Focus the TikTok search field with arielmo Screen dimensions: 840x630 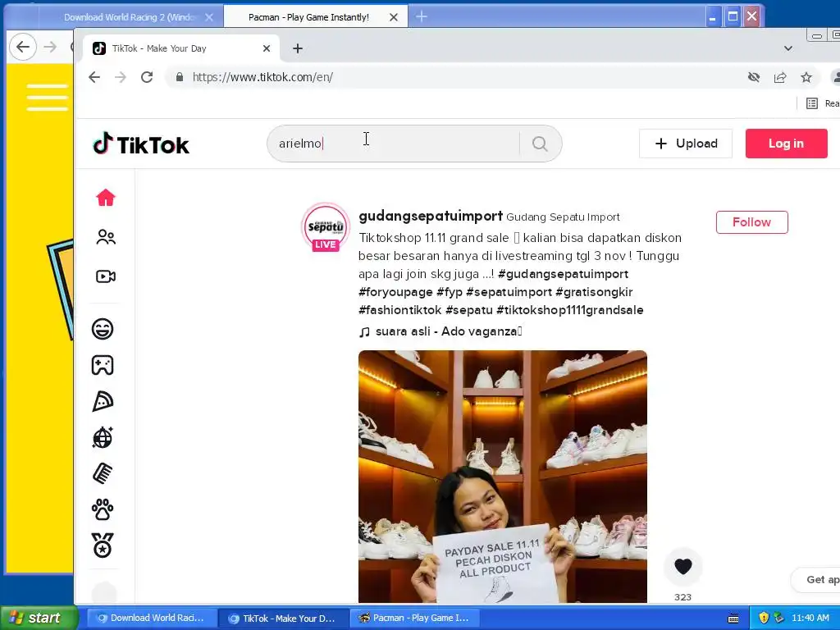tap(394, 144)
